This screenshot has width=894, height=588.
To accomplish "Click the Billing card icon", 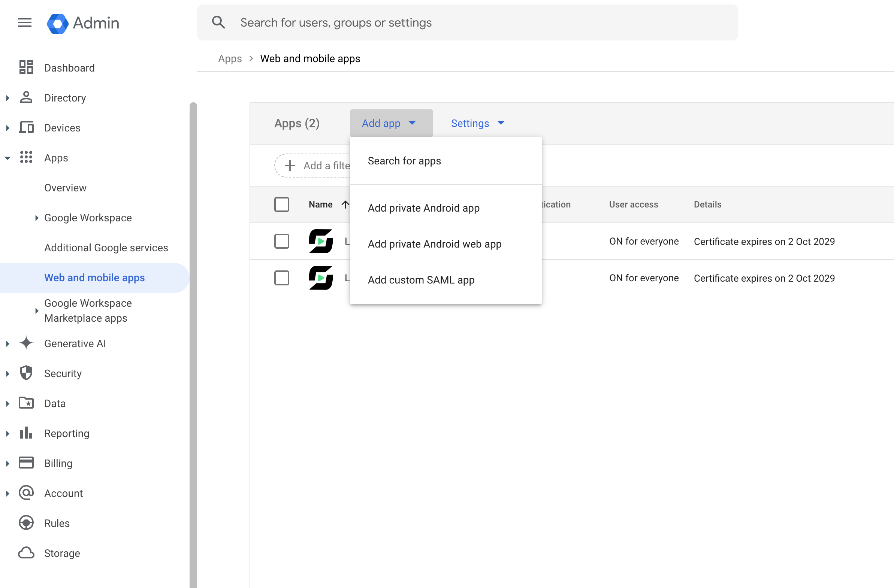I will tap(26, 463).
